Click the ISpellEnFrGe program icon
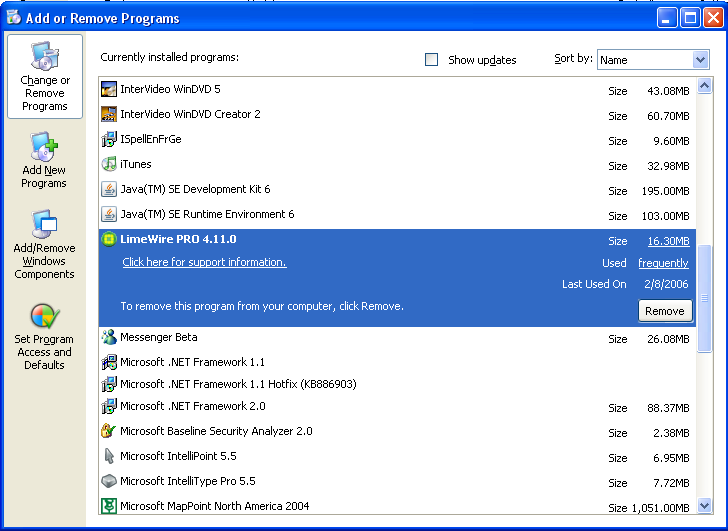This screenshot has width=728, height=531. (x=110, y=139)
